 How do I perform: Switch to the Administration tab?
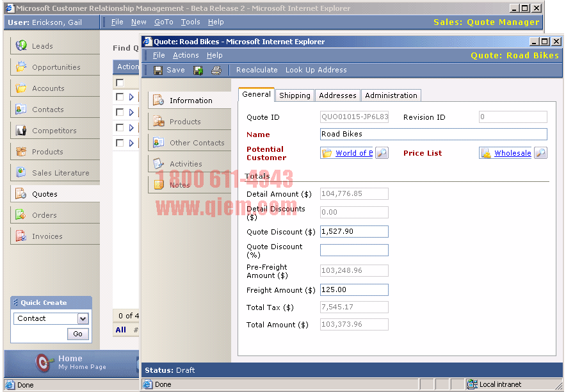tap(391, 95)
